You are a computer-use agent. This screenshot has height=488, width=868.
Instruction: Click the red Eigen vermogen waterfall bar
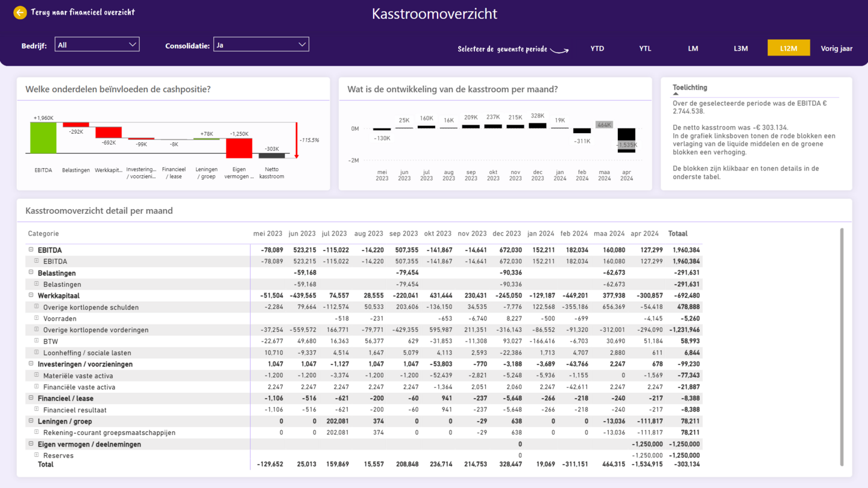coord(239,148)
